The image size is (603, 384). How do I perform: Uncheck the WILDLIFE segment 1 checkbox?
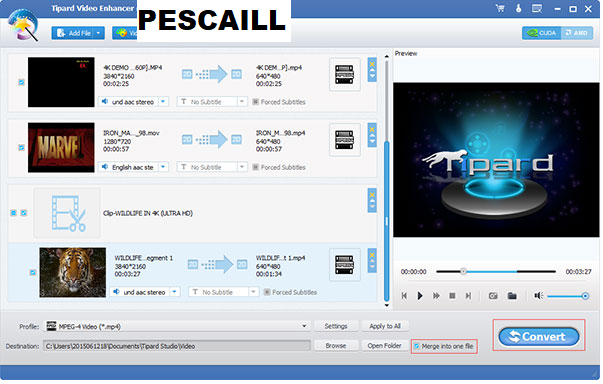coord(33,272)
